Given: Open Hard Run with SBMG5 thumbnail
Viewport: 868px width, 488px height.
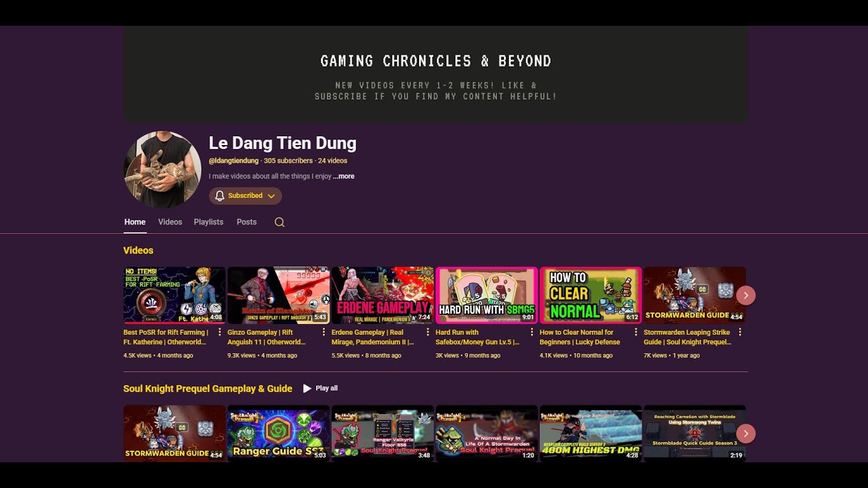Looking at the screenshot, I should click(487, 295).
